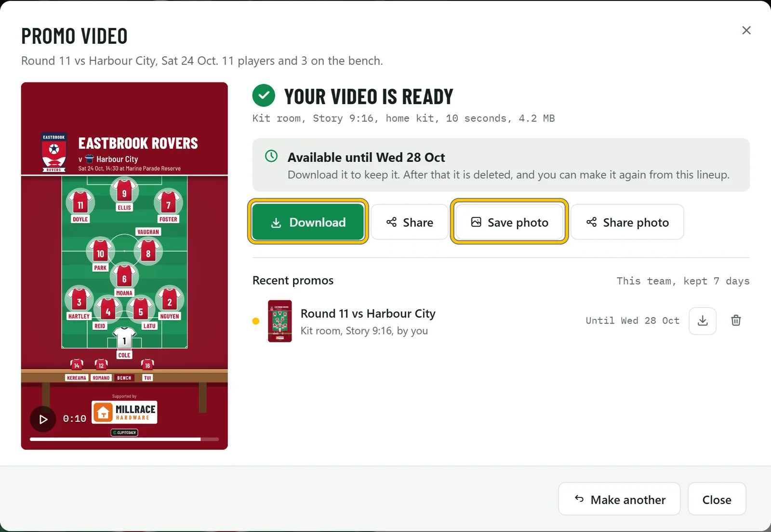The width and height of the screenshot is (771, 532).
Task: Select goalkeeper number 1 Cole jersey
Action: [124, 338]
